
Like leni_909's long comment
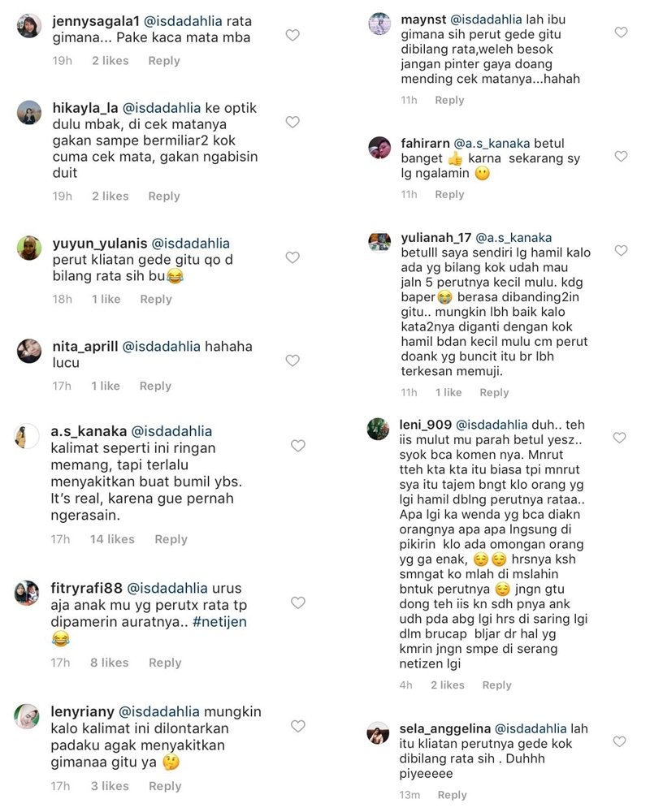pos(620,438)
